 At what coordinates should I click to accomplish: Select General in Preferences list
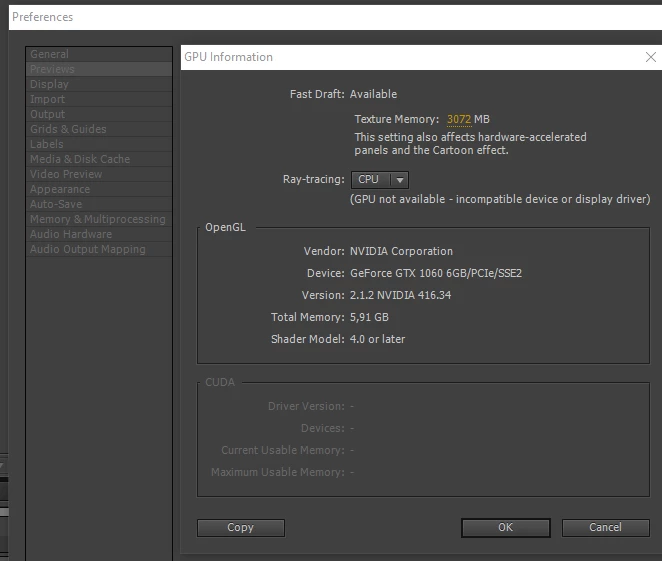click(99, 54)
